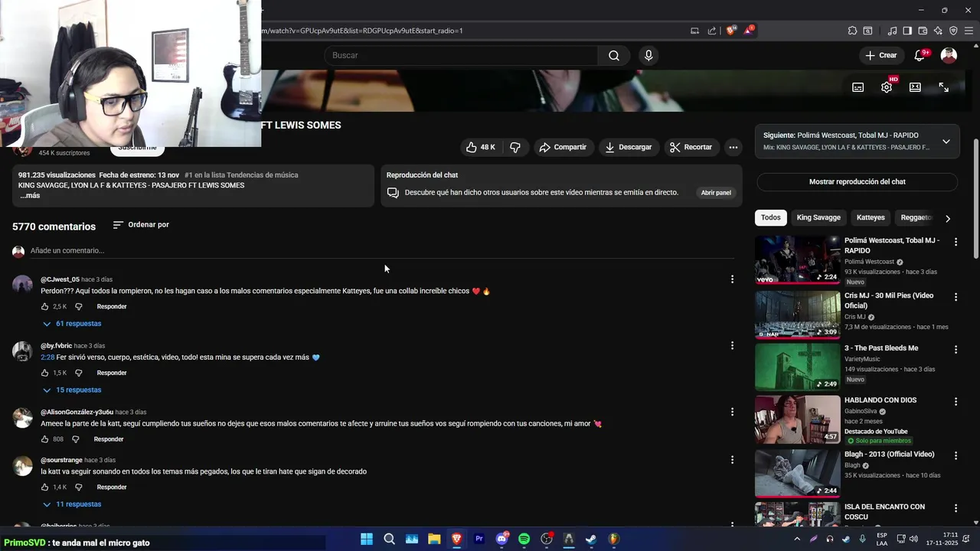The height and width of the screenshot is (551, 980).
Task: Open the Brave Wallet icon
Action: tap(923, 31)
